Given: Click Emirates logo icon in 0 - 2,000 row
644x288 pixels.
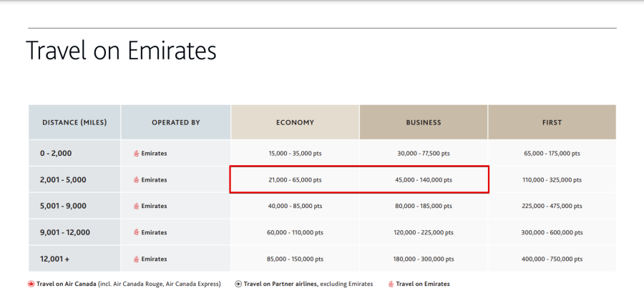Looking at the screenshot, I should [137, 154].
